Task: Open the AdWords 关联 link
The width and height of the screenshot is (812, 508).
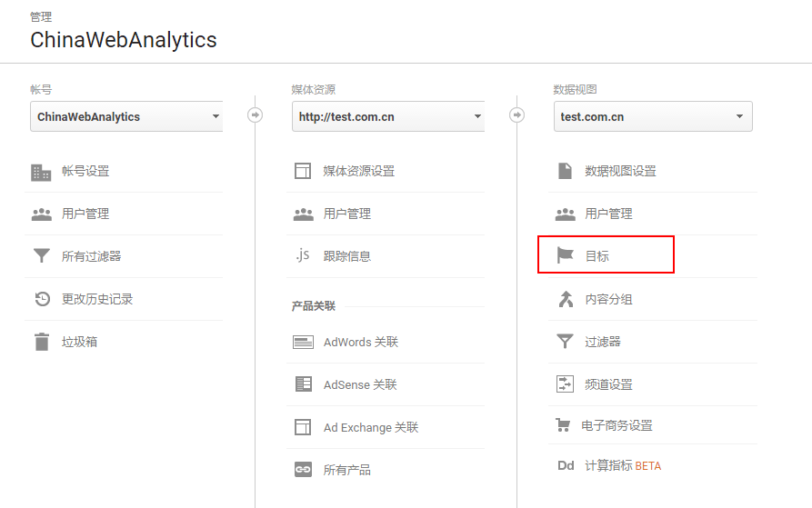Action: pyautogui.click(x=360, y=342)
